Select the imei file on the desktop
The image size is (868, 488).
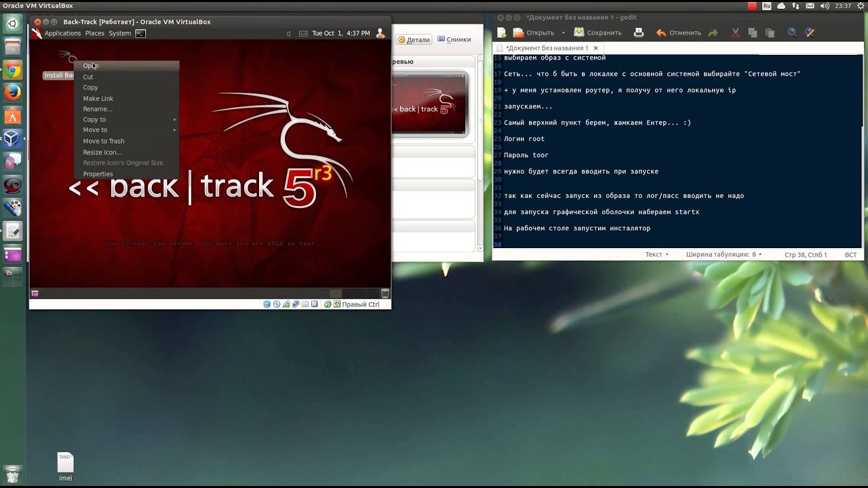pos(65,467)
